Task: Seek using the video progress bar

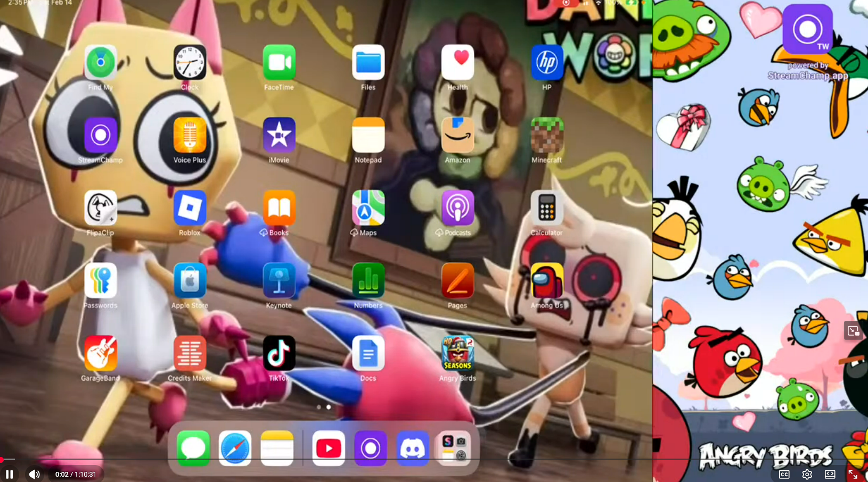Action: [434, 459]
